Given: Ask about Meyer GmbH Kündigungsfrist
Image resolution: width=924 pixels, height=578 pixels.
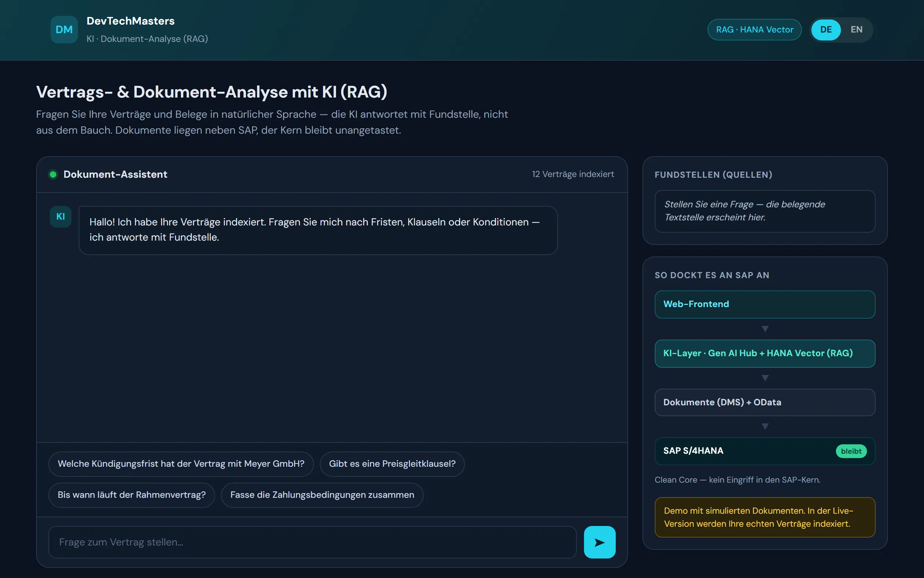Looking at the screenshot, I should tap(181, 464).
